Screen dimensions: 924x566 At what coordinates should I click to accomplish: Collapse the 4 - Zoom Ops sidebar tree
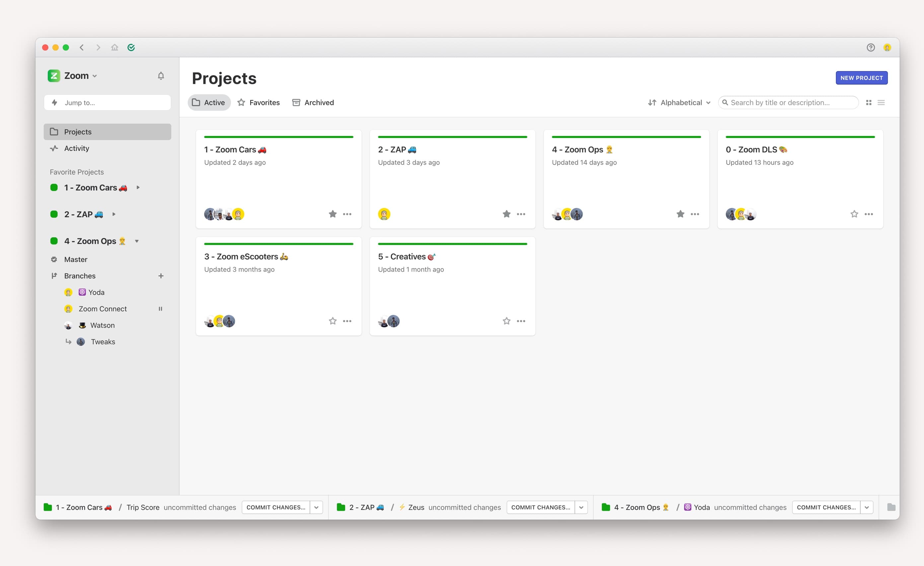click(137, 241)
